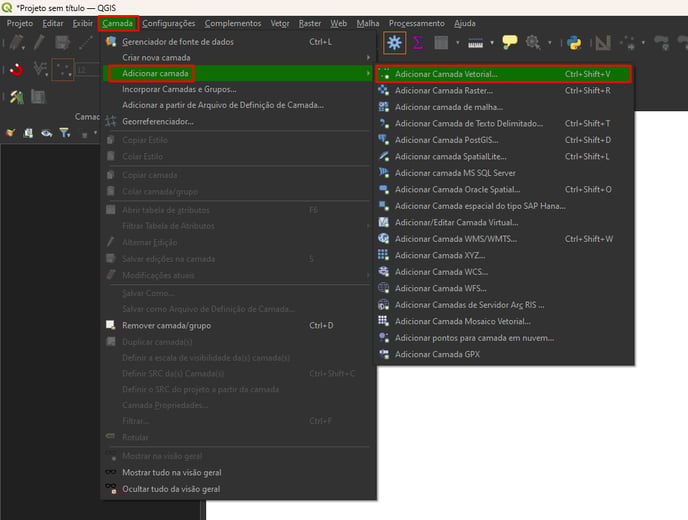Click the Gerenciador de fonte de dados icon

pos(111,42)
